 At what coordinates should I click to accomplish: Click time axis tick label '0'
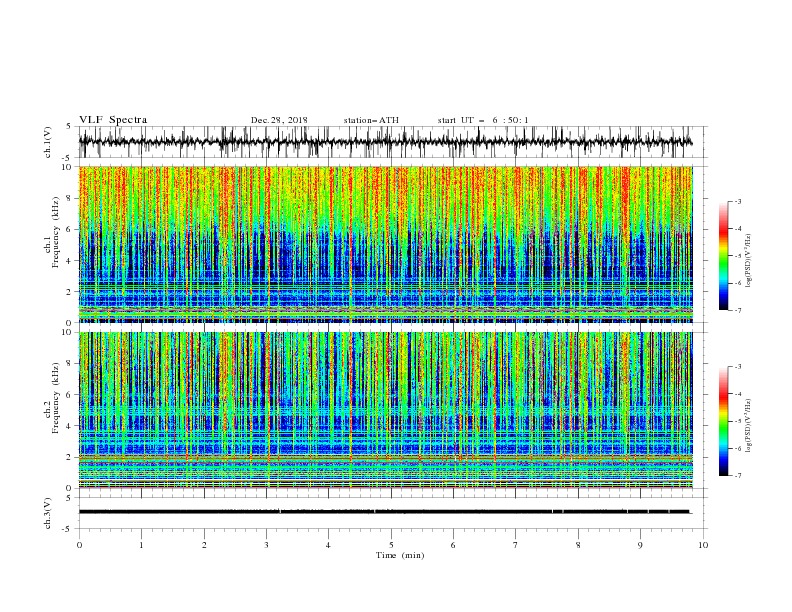(79, 545)
